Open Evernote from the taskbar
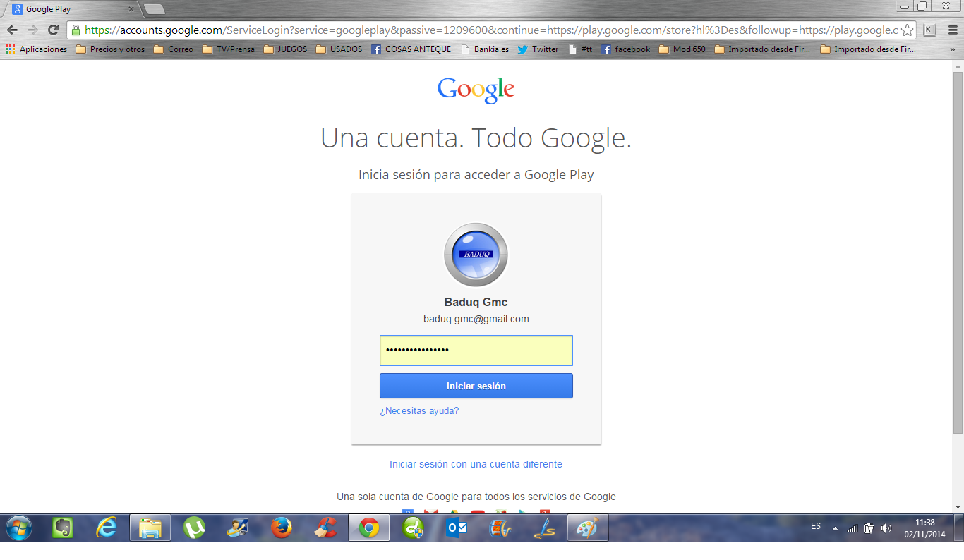 pos(63,528)
